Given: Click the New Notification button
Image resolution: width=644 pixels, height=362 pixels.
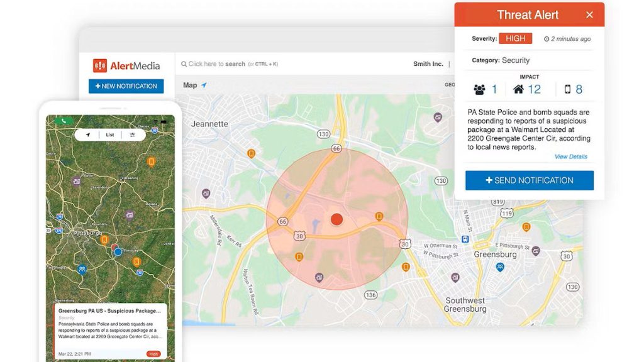Looking at the screenshot, I should [126, 86].
